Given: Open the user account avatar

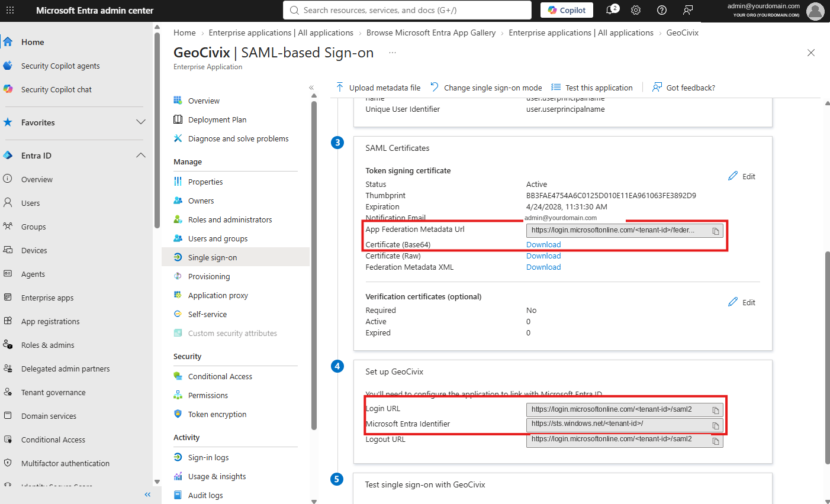Looking at the screenshot, I should 815,11.
